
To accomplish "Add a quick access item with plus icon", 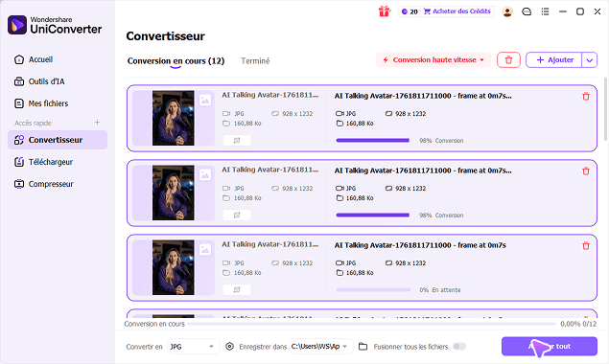I will (x=97, y=123).
